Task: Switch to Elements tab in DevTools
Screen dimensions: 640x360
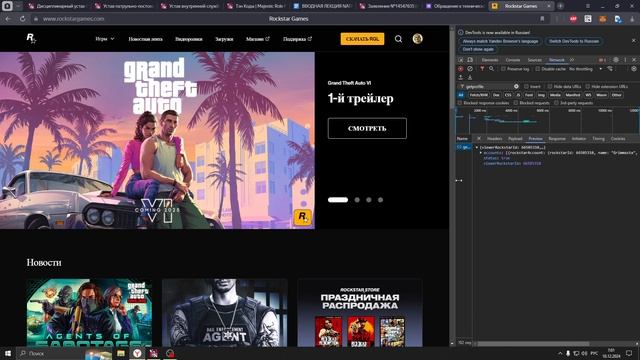Action: pyautogui.click(x=490, y=60)
